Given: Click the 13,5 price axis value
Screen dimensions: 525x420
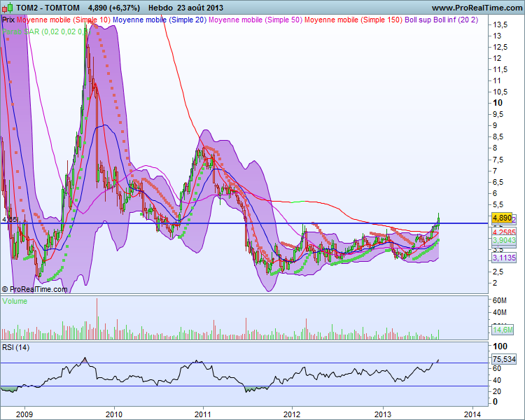Looking at the screenshot, I should click(500, 24).
